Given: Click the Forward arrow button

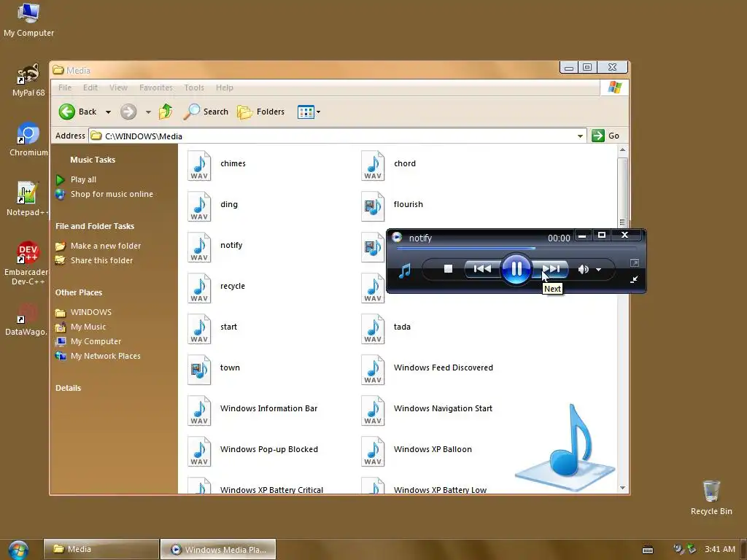Looking at the screenshot, I should pyautogui.click(x=128, y=112).
